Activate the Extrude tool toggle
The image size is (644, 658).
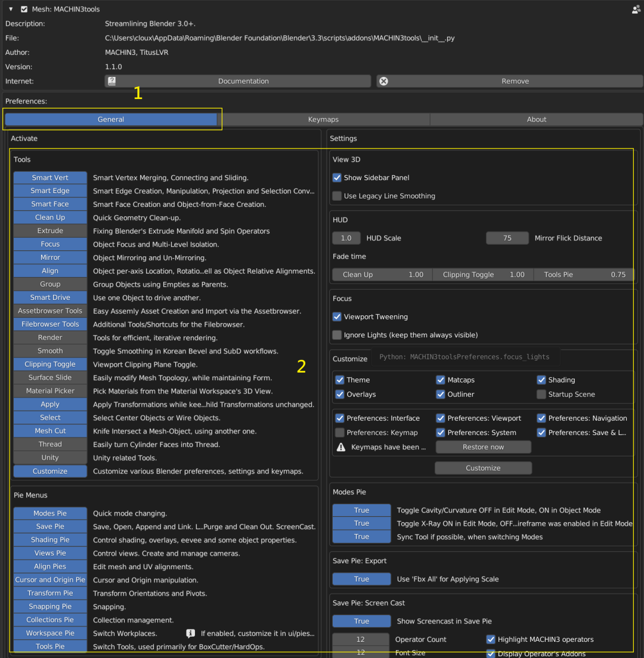pos(50,231)
